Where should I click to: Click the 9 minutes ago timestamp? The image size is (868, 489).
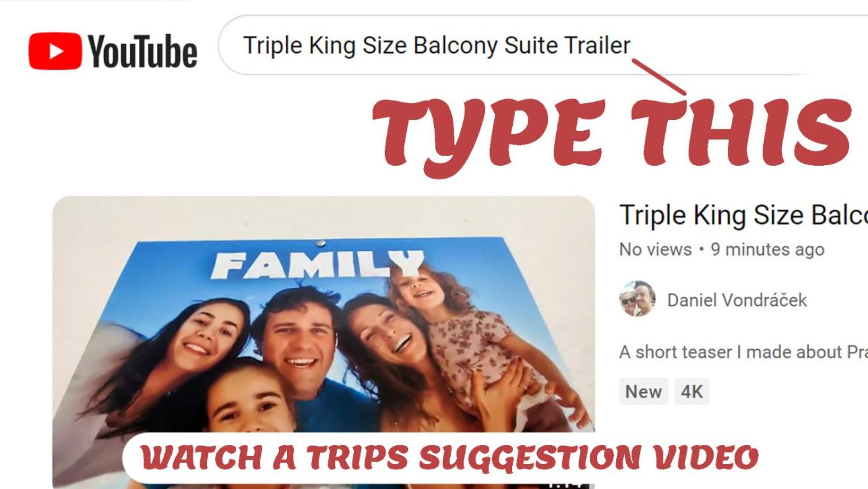[x=768, y=249]
